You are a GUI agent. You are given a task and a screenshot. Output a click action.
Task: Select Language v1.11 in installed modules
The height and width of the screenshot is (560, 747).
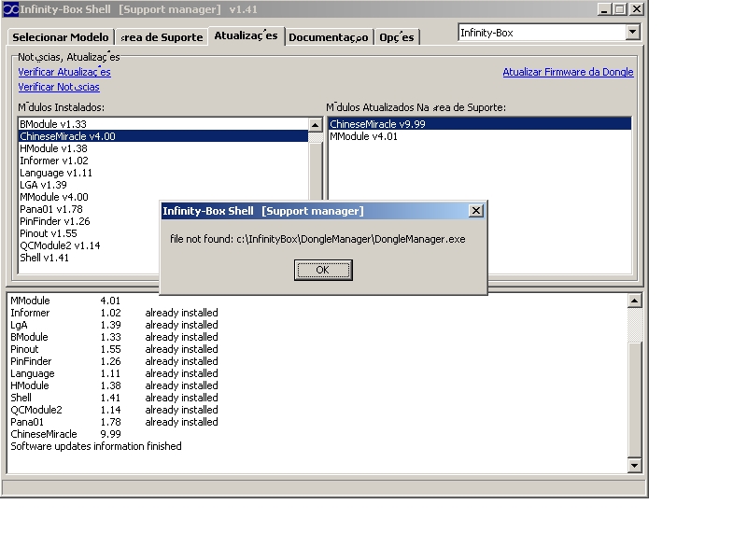[163, 173]
